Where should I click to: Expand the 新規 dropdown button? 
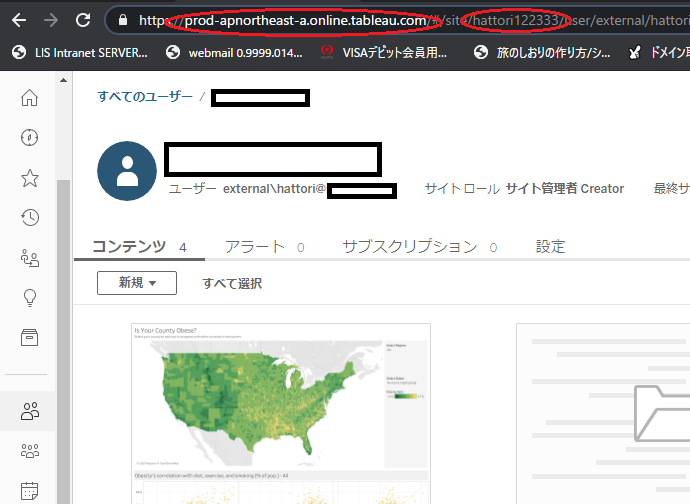[x=137, y=283]
